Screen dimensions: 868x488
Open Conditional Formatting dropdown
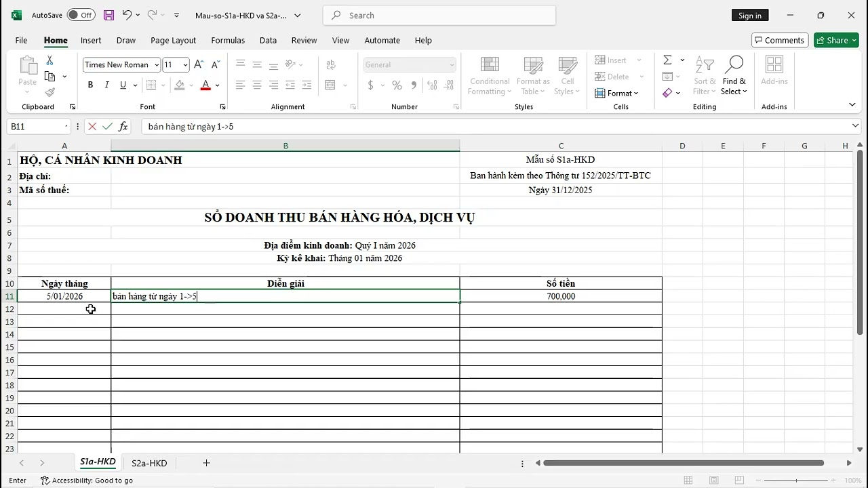490,77
